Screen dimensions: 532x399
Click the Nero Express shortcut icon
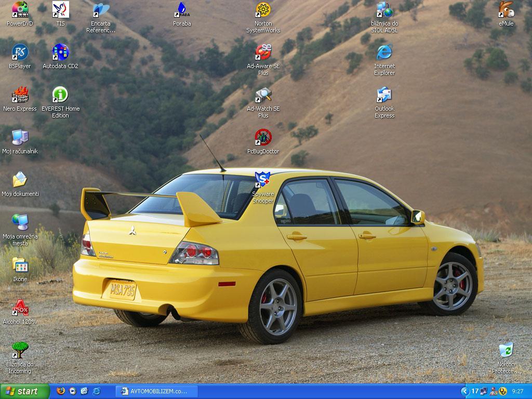(20, 99)
